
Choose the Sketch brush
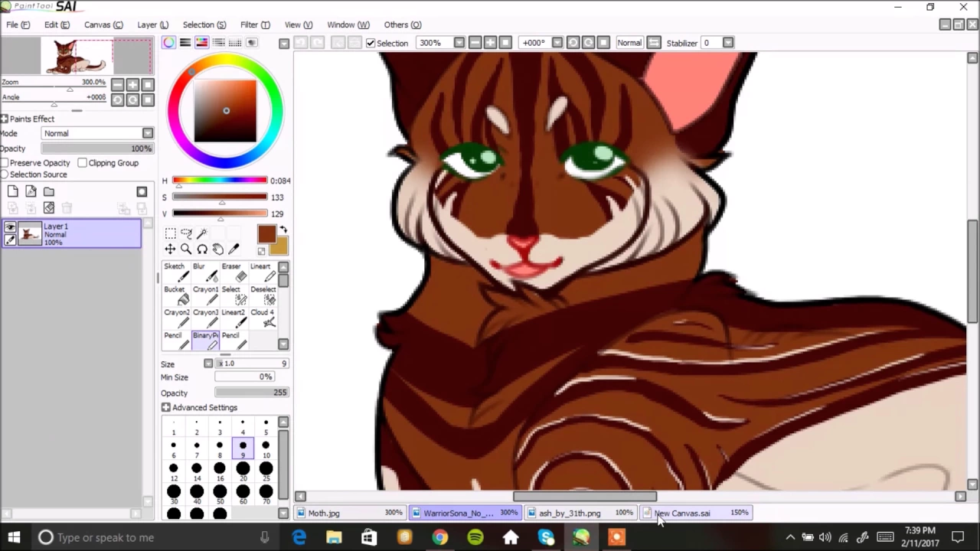(x=175, y=272)
